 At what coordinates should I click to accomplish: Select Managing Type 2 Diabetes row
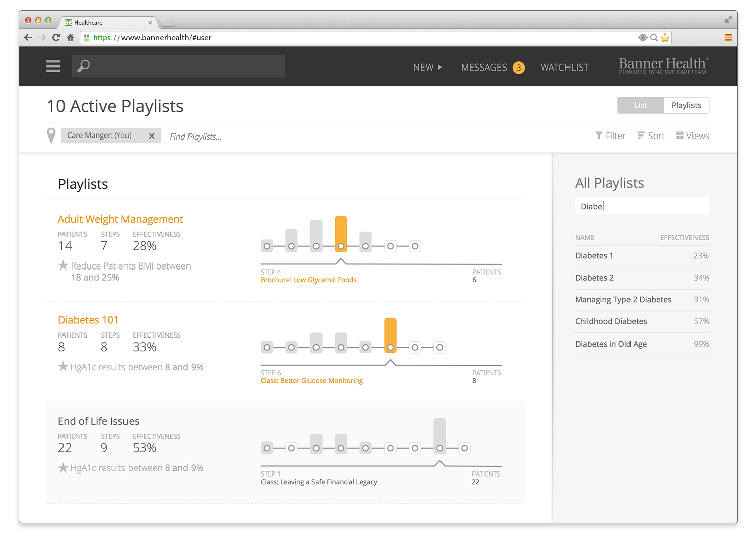[x=642, y=300]
